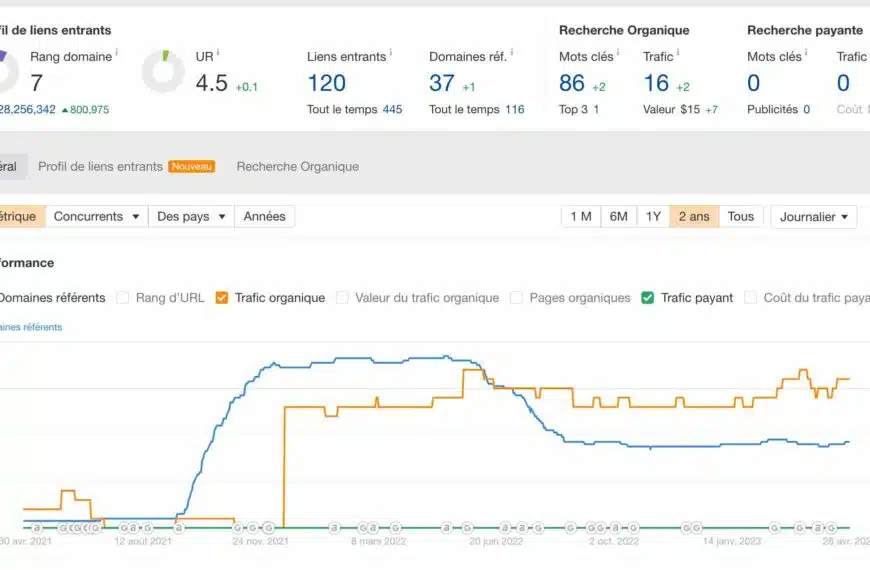Screen dimensions: 870x570
Task: Open info icon for Liens entrants
Action: click(x=390, y=52)
